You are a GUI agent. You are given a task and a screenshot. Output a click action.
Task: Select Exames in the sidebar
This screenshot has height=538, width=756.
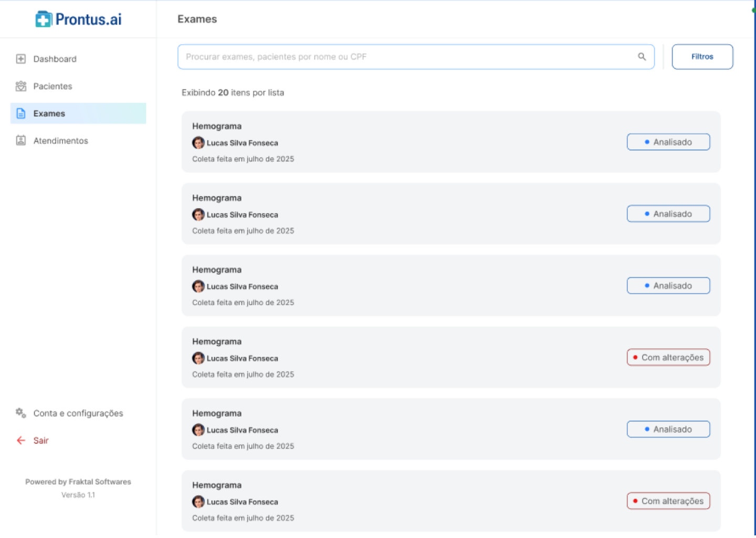click(78, 113)
